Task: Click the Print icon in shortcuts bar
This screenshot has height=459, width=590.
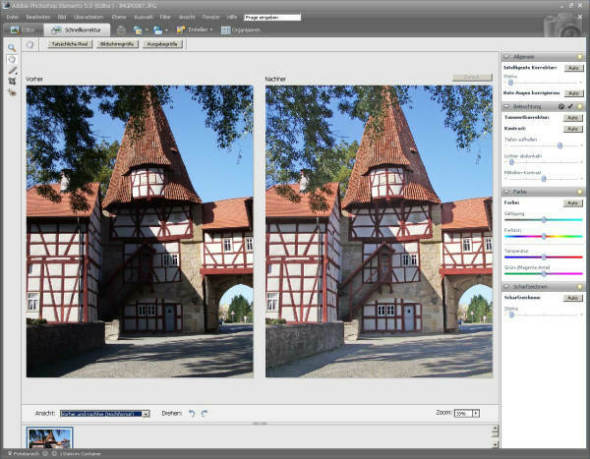Action: pos(121,30)
